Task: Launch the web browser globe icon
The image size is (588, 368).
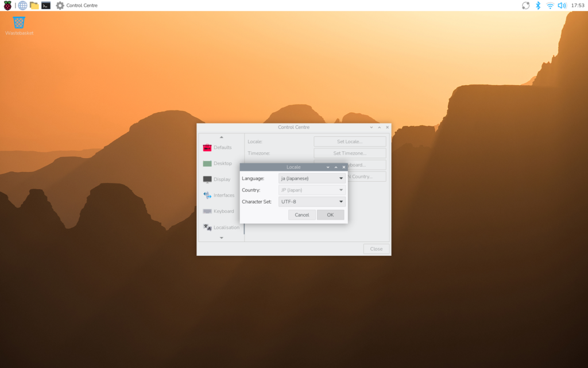Action: (x=22, y=5)
